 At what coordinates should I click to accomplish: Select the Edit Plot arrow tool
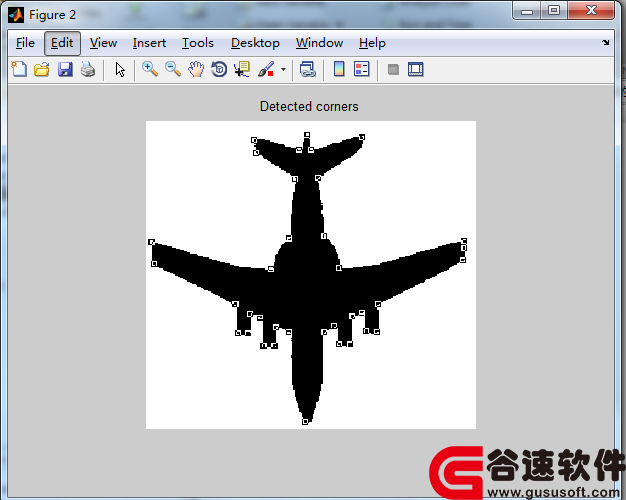tap(120, 69)
